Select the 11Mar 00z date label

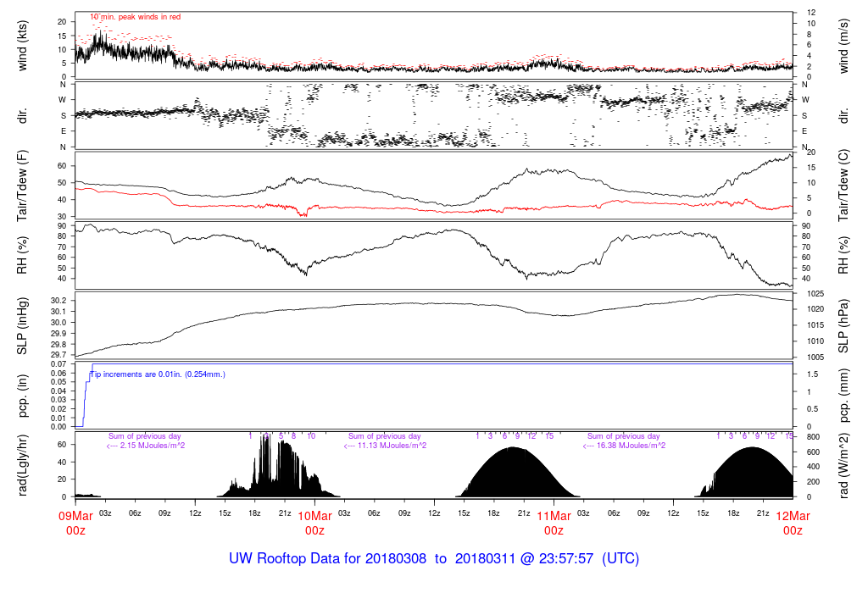[554, 523]
